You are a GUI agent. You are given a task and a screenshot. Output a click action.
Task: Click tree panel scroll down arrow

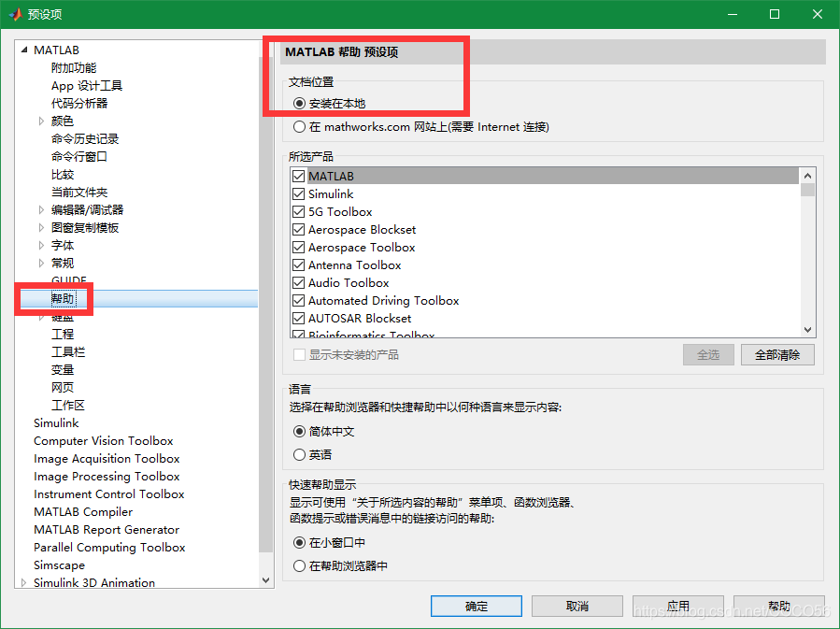pyautogui.click(x=265, y=580)
